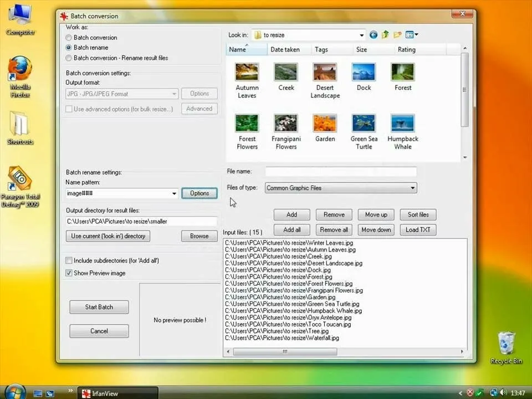Select the Batch conversion radio option
This screenshot has height=399, width=532.
[x=69, y=38]
